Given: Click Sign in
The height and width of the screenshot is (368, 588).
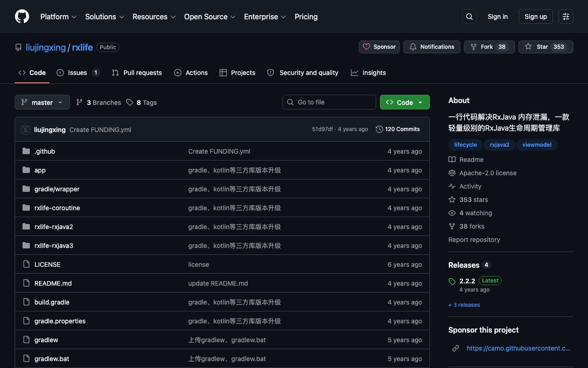Looking at the screenshot, I should pos(498,17).
